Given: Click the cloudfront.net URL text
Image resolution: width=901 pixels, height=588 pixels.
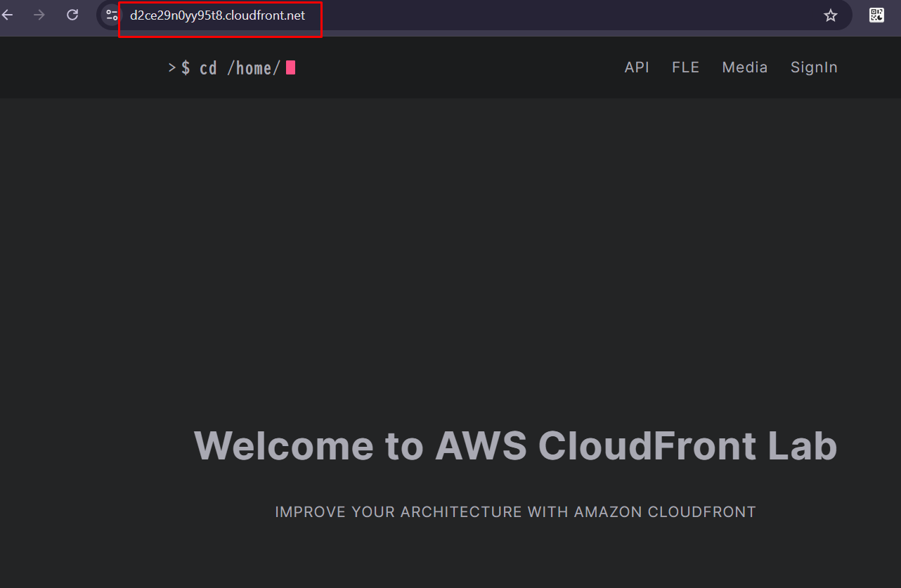Looking at the screenshot, I should pyautogui.click(x=217, y=15).
